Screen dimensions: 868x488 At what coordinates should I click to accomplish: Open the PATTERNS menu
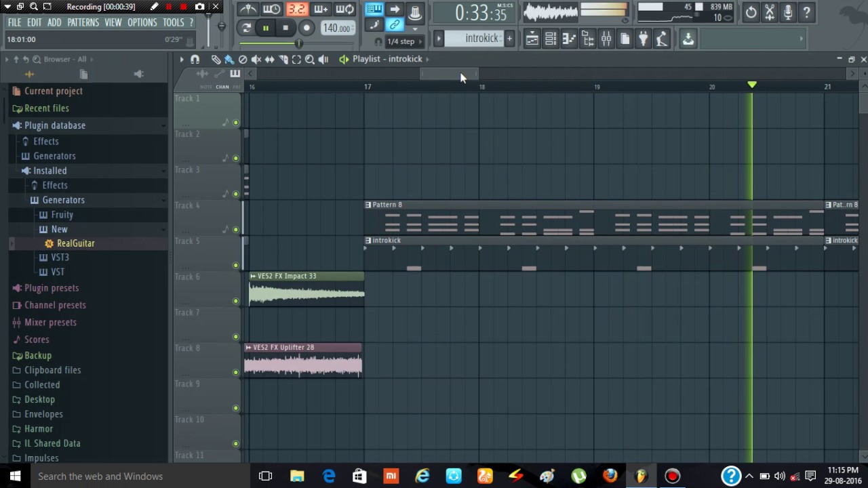coord(83,22)
